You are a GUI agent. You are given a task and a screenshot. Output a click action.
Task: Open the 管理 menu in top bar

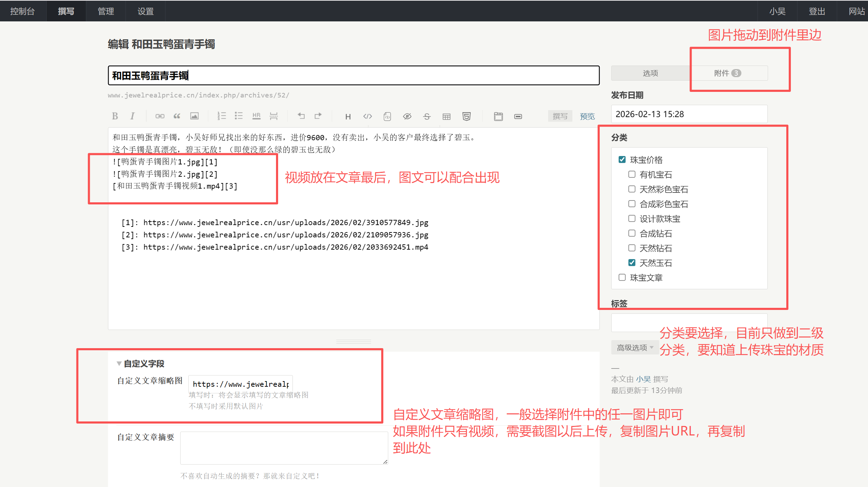coord(106,11)
